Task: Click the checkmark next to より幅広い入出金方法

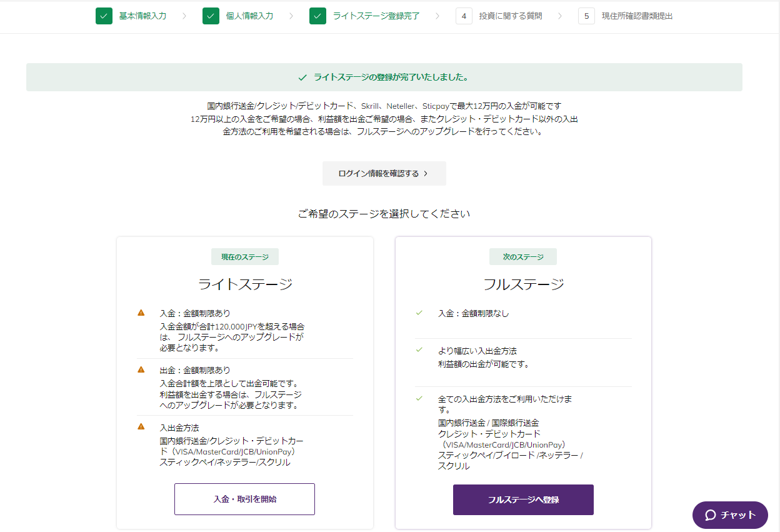Action: [419, 350]
